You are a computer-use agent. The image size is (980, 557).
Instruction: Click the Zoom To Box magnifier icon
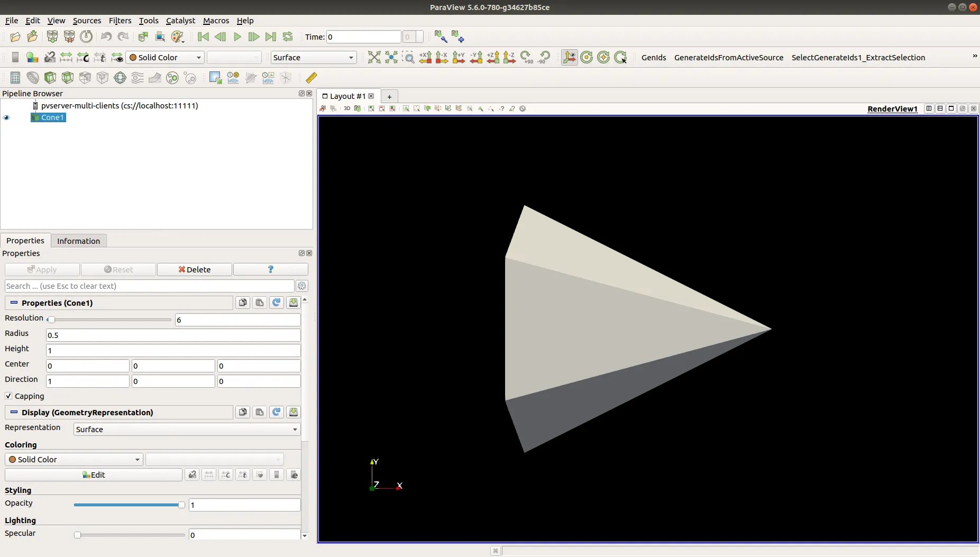pyautogui.click(x=408, y=58)
